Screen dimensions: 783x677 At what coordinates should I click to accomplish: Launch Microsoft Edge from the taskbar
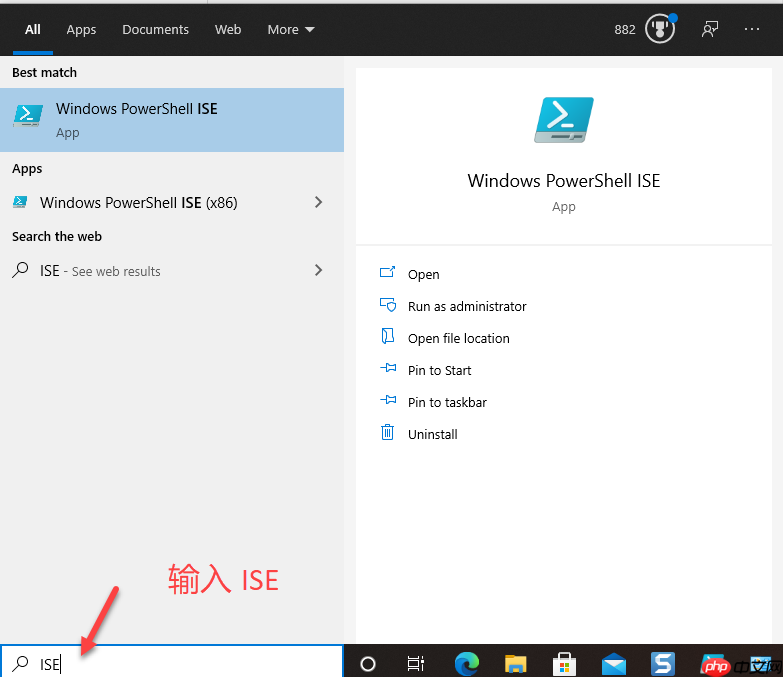pos(466,664)
